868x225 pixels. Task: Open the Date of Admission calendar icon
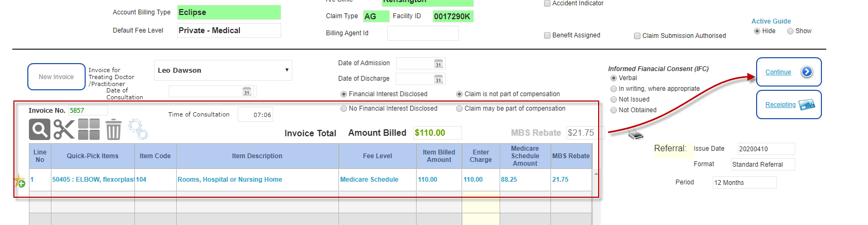tap(439, 64)
